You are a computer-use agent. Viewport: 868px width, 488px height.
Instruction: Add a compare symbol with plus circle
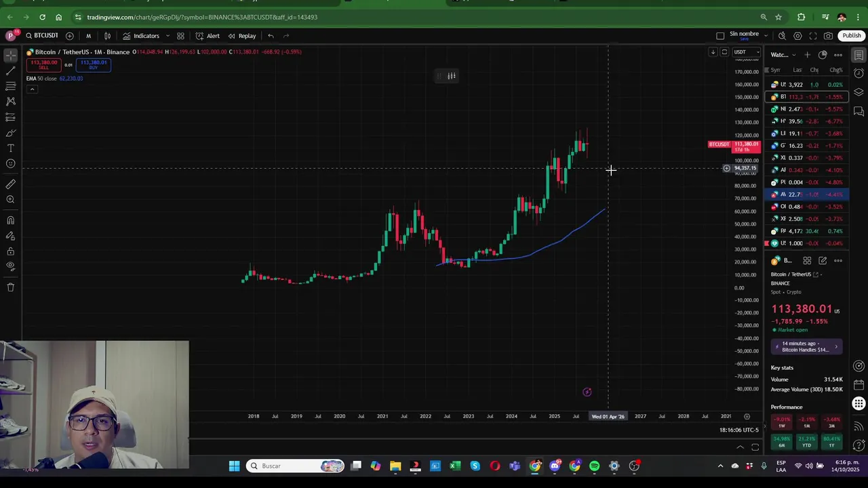70,36
